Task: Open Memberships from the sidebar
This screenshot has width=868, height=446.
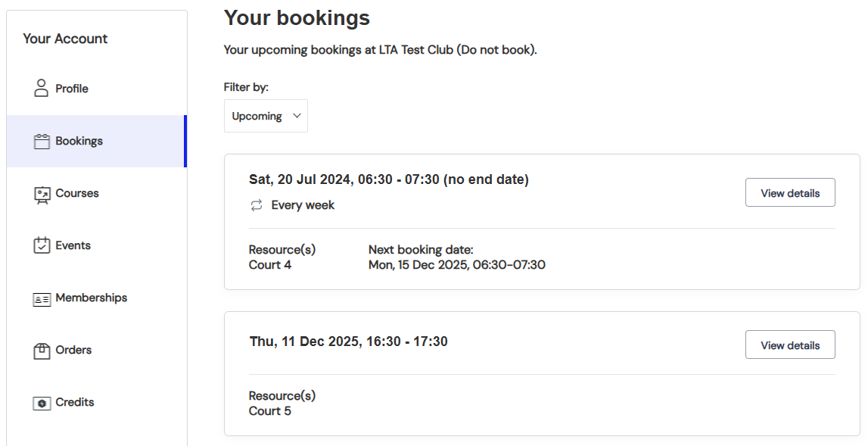Action: pos(91,298)
